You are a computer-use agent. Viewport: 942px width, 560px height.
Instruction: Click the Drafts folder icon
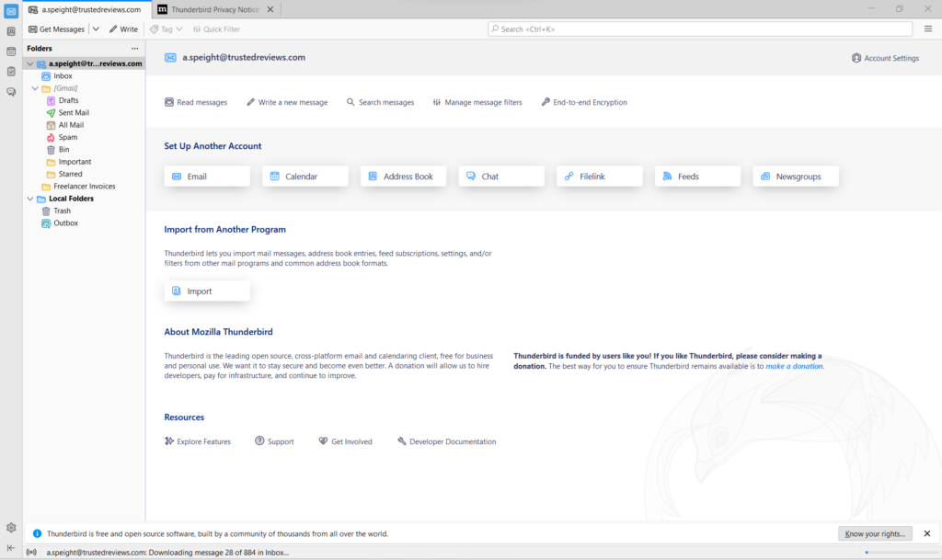coord(52,101)
